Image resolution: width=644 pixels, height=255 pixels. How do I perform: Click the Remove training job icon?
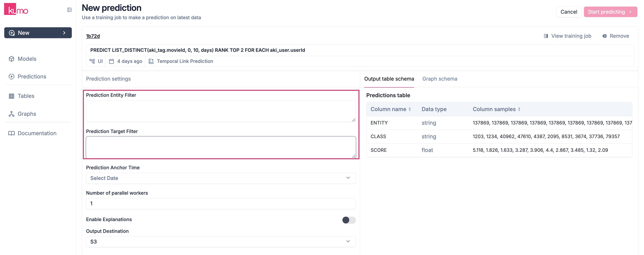604,36
